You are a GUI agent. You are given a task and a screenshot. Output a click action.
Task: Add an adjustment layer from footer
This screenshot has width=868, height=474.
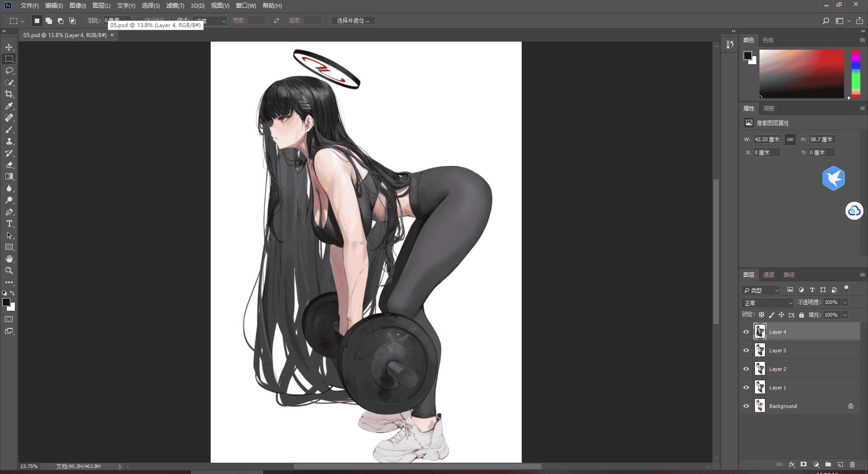(x=816, y=465)
